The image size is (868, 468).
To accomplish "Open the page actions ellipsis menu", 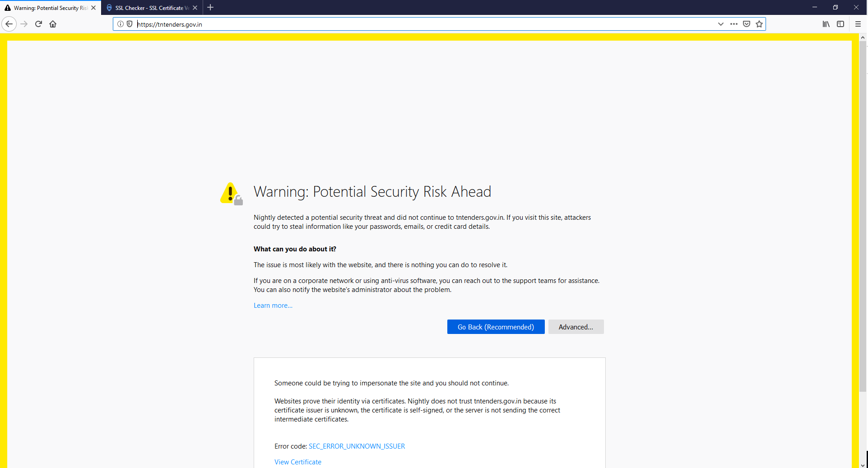I will [734, 24].
